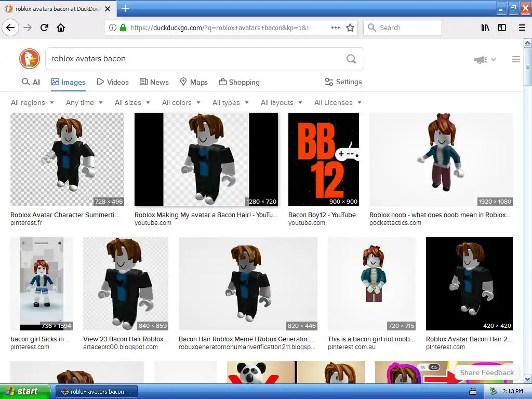Click the megaphone announcement icon
The height and width of the screenshot is (399, 532).
tap(481, 60)
